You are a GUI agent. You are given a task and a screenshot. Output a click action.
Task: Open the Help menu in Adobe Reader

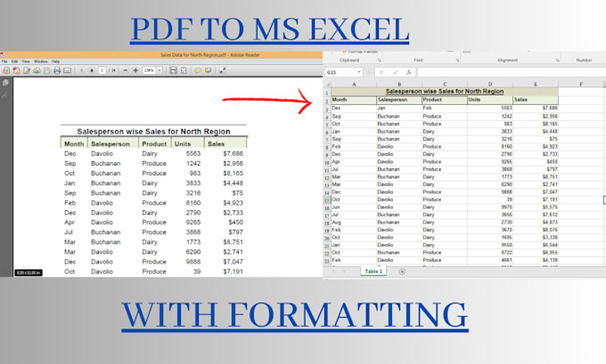[55, 61]
